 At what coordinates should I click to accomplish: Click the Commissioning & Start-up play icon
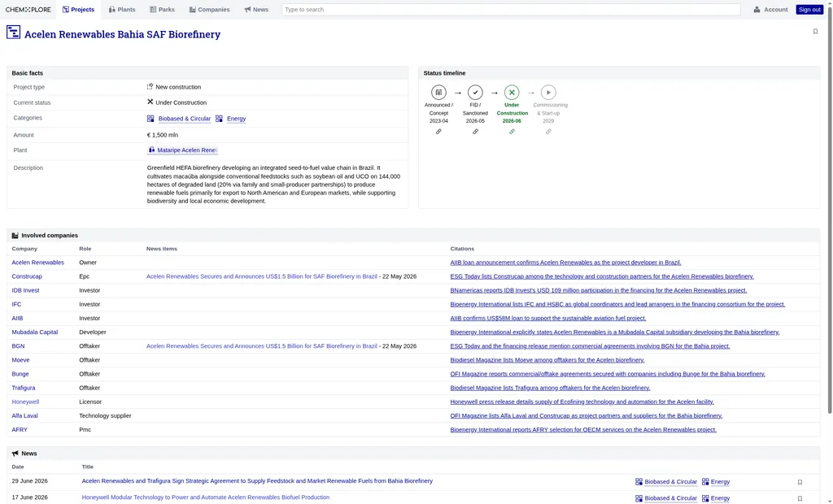[x=548, y=93]
